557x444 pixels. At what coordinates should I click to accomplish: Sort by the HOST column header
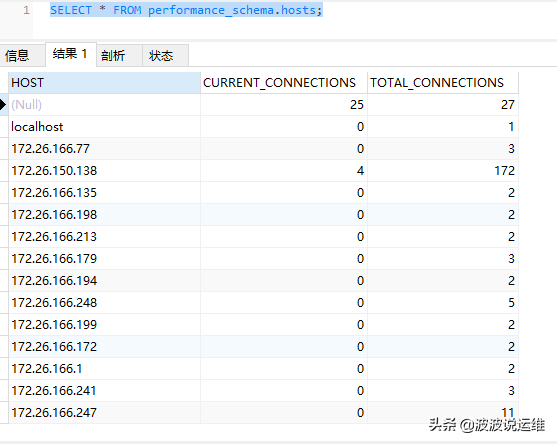point(104,83)
